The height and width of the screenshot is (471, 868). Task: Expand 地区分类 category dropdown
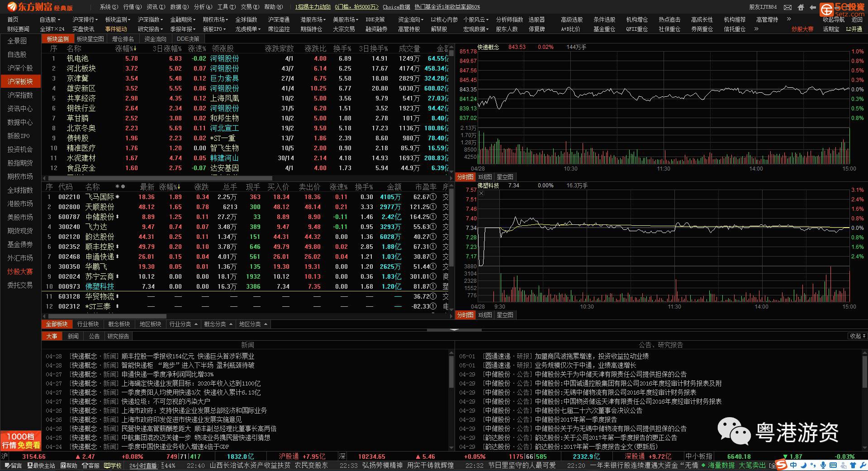pyautogui.click(x=253, y=324)
